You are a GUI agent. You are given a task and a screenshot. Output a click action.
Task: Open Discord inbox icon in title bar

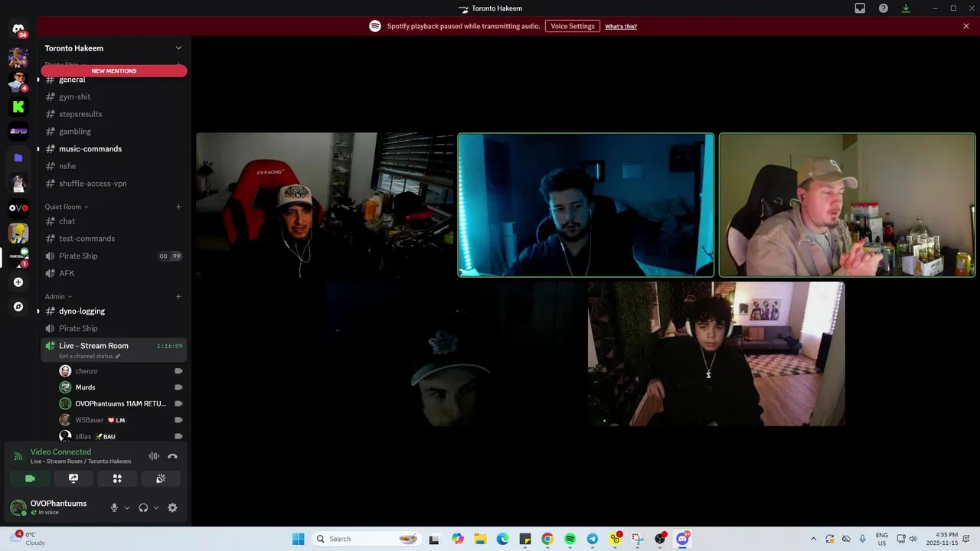860,8
